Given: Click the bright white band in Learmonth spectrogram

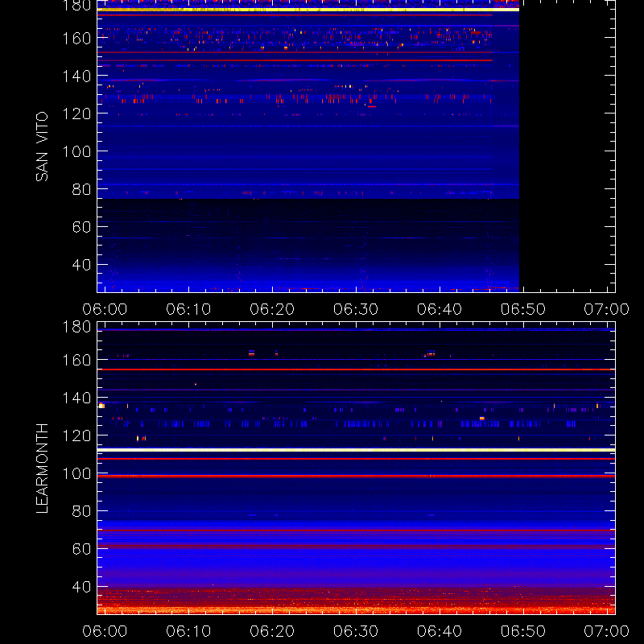Looking at the screenshot, I should pyautogui.click(x=356, y=450).
